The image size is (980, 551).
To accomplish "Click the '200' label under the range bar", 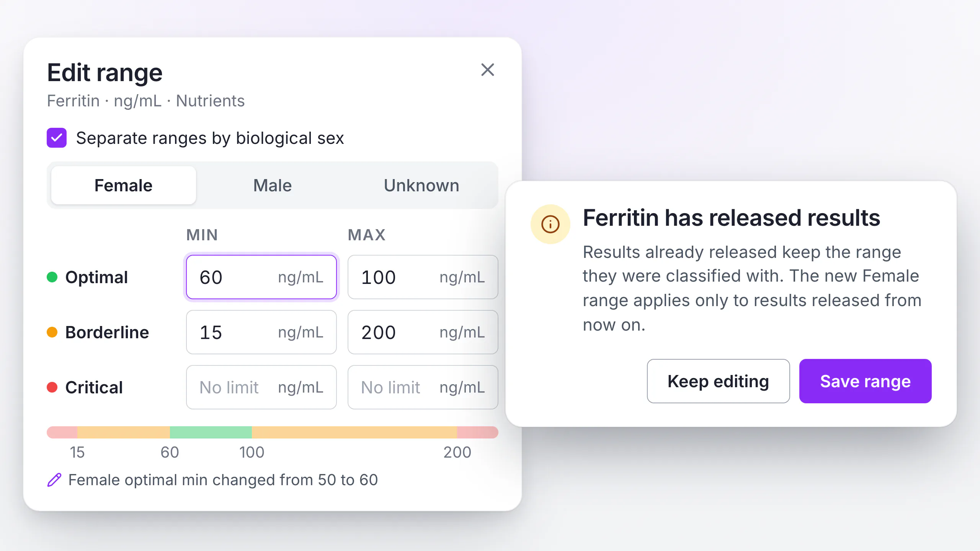I will click(457, 452).
